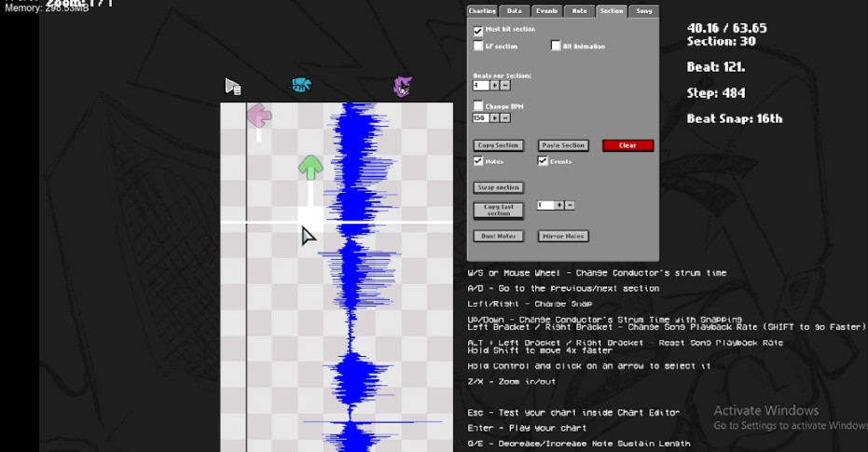Click the Boyfriend character head icon
The width and height of the screenshot is (868, 452).
click(301, 86)
